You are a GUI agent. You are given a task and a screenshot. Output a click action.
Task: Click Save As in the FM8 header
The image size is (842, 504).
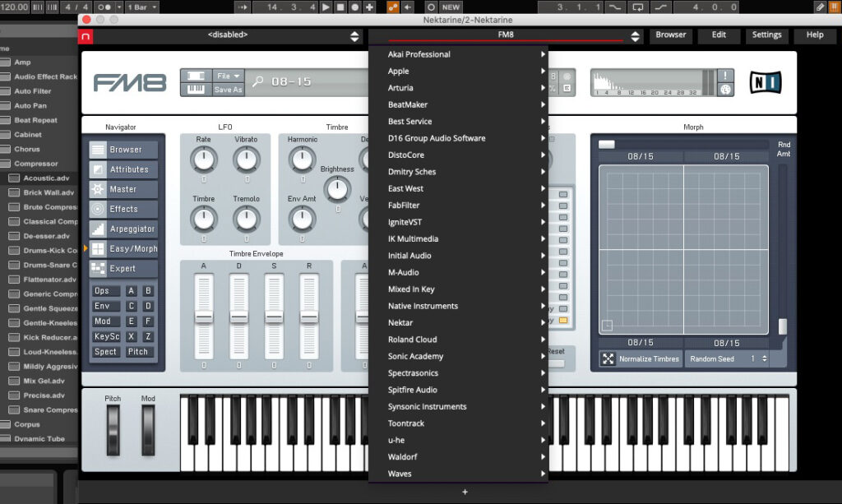coord(229,90)
